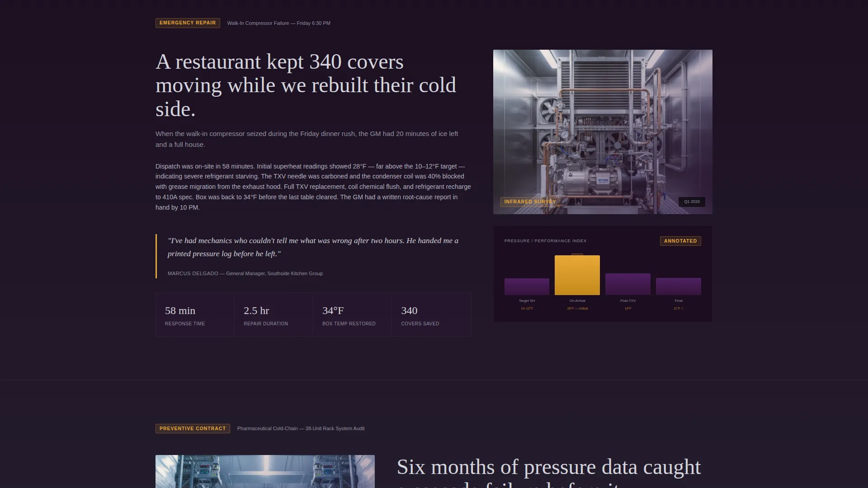
Task: Click the 34°F box temp restored stat
Action: (x=352, y=315)
